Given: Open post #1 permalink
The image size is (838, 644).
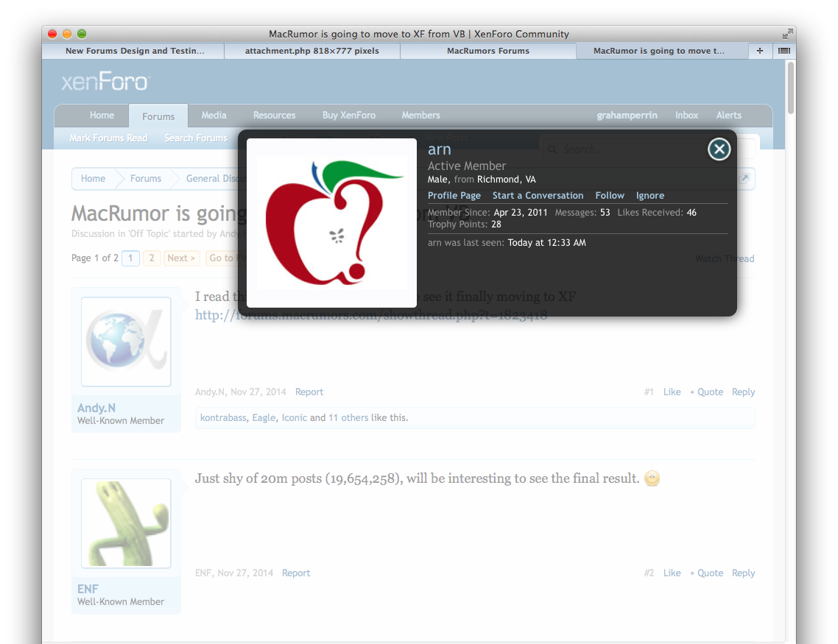Looking at the screenshot, I should tap(649, 392).
